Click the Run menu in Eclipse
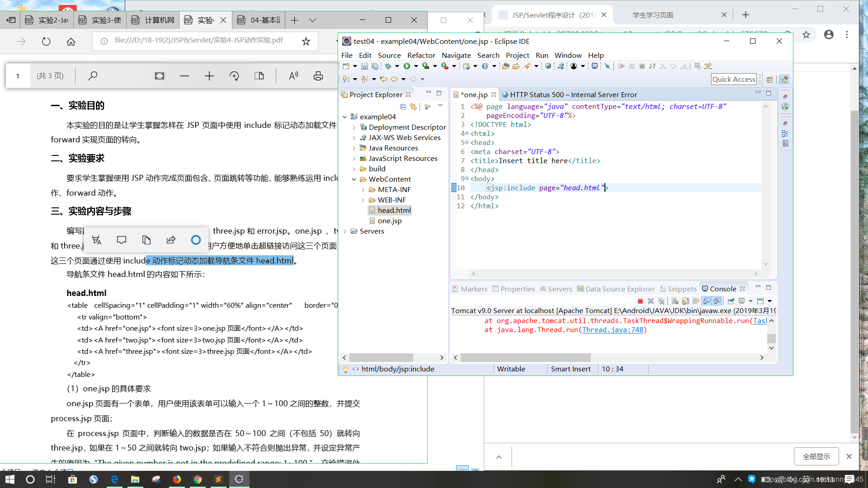The image size is (868, 488). point(542,55)
